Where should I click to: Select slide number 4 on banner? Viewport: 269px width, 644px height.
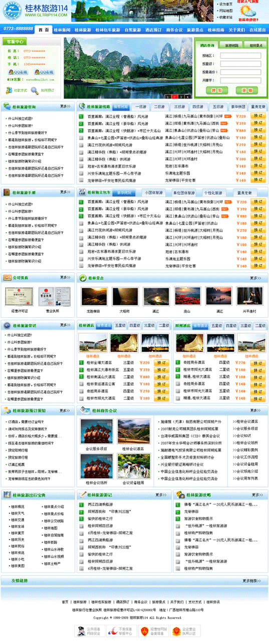click(x=183, y=96)
